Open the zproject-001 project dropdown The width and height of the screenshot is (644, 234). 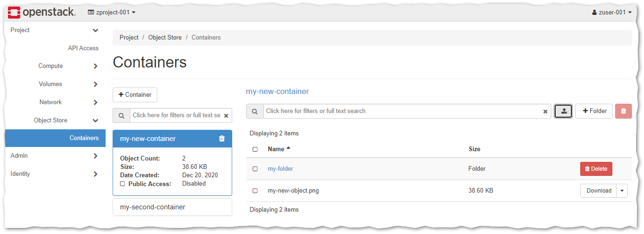coord(112,13)
